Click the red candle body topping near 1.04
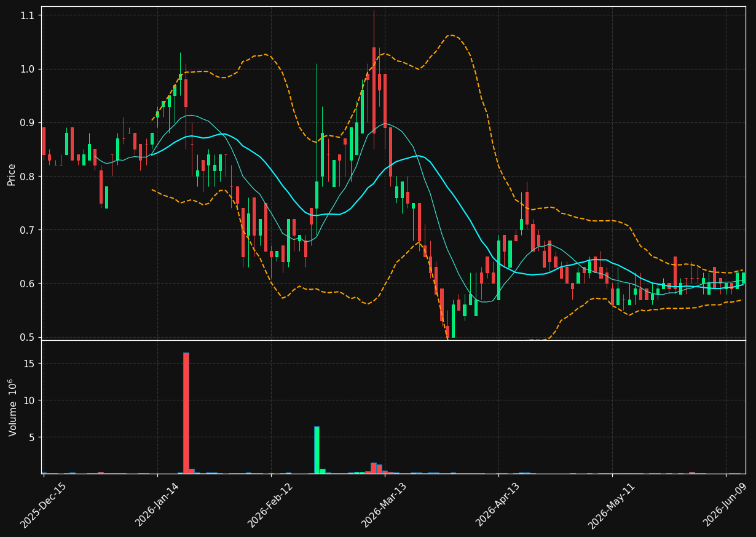Screen dimensions: 756x537 [374, 90]
